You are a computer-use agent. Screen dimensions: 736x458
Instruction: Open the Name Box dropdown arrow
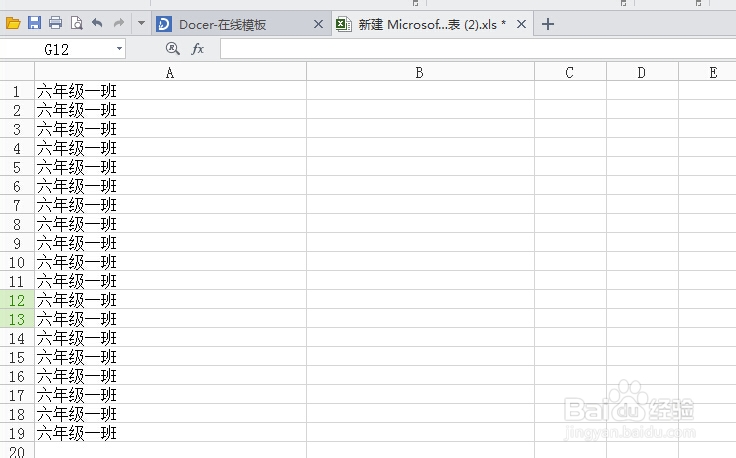[119, 49]
